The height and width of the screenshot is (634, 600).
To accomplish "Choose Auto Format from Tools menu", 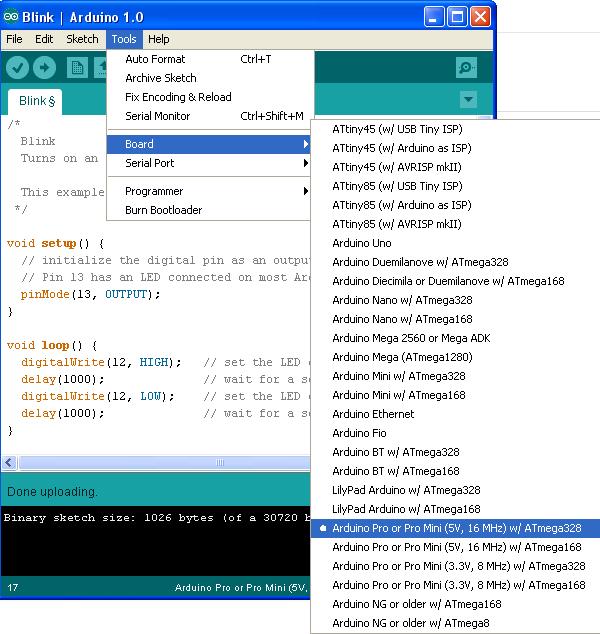I will (x=210, y=59).
